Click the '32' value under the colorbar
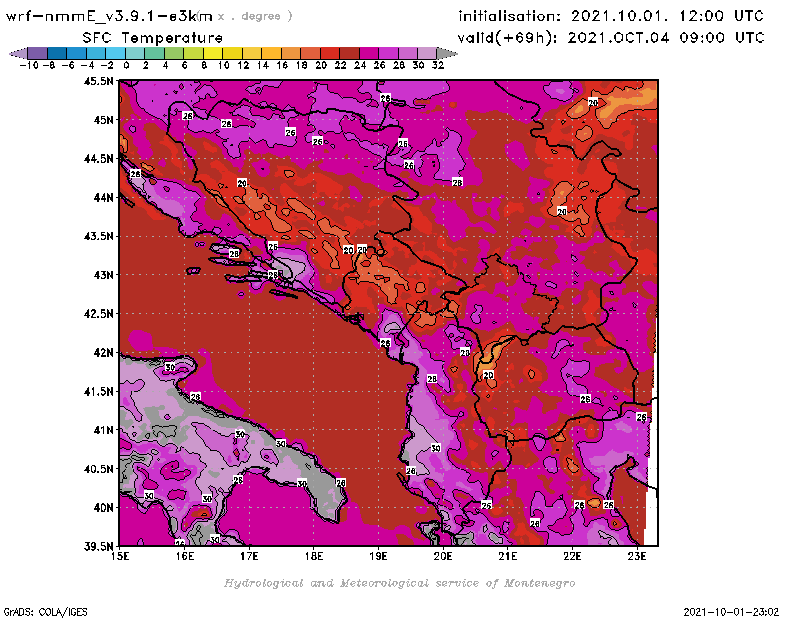The height and width of the screenshot is (618, 800). pos(438,66)
